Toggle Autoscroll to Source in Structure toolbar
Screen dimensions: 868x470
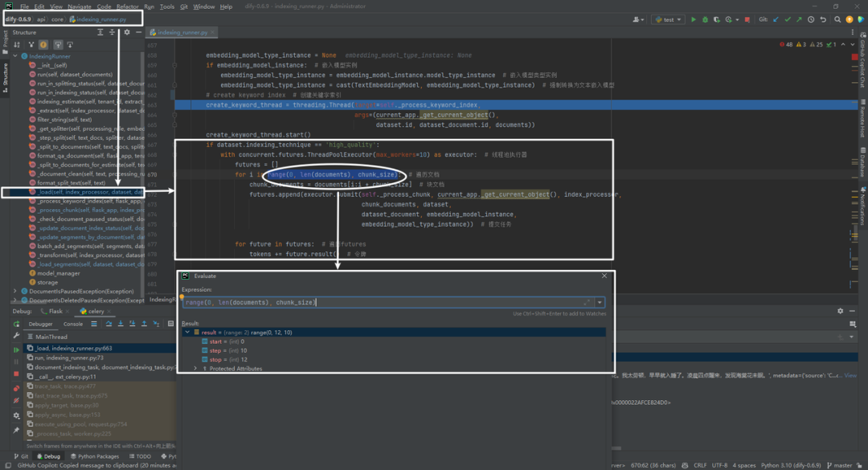point(58,45)
